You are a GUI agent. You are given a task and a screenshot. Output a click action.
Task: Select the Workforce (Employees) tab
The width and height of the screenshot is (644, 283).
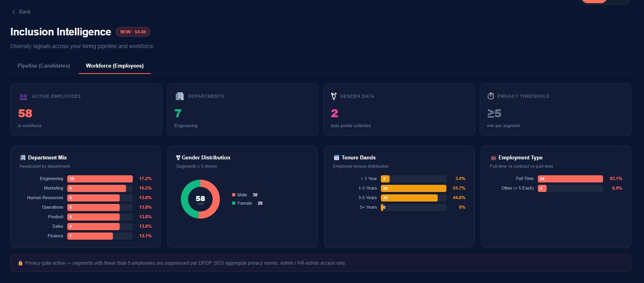pyautogui.click(x=114, y=66)
